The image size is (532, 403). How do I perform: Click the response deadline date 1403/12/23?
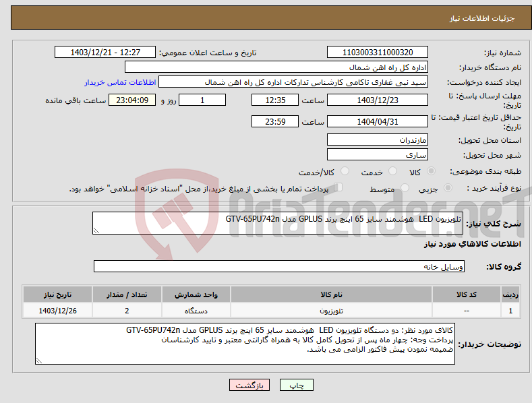click(378, 100)
